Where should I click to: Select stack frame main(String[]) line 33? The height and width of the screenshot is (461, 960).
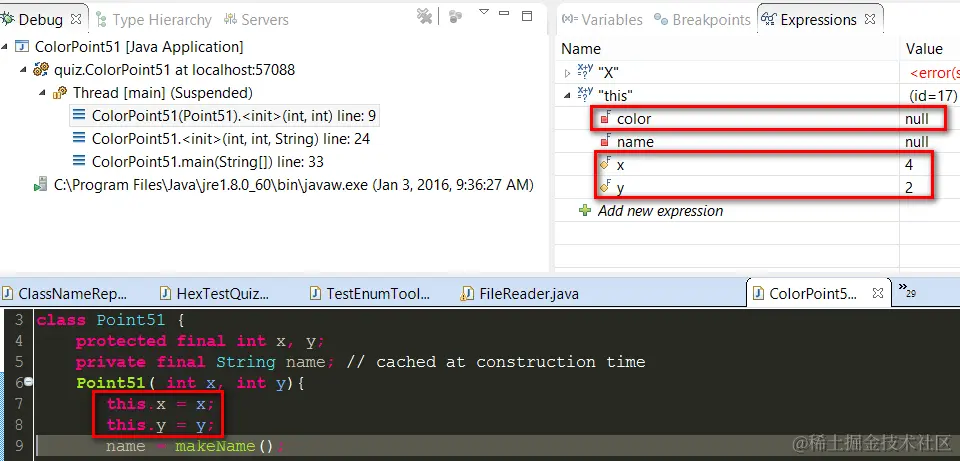208,162
